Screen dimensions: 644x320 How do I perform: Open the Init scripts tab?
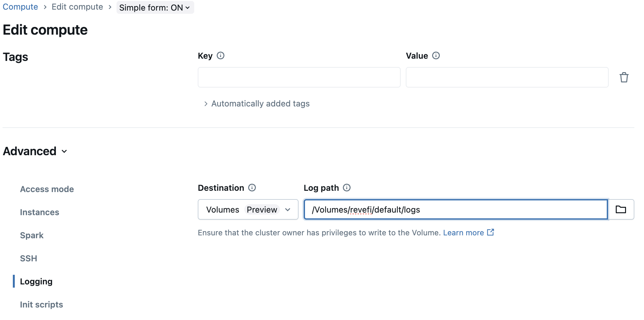pyautogui.click(x=41, y=305)
